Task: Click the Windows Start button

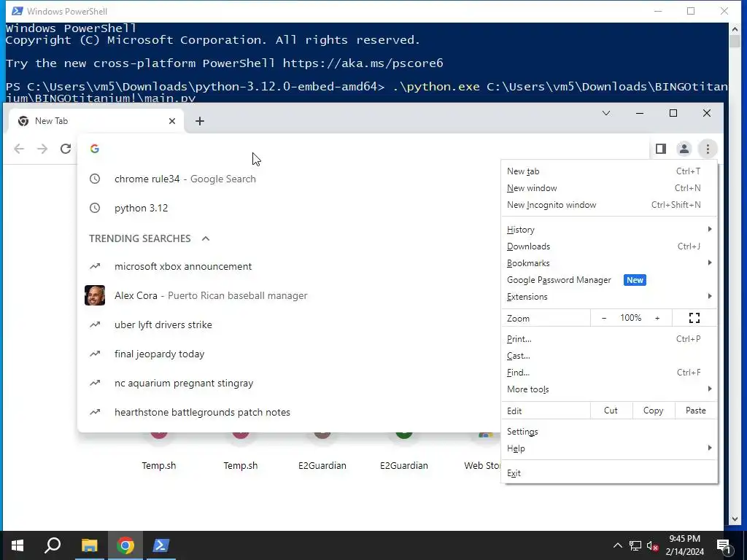Action: 18,545
